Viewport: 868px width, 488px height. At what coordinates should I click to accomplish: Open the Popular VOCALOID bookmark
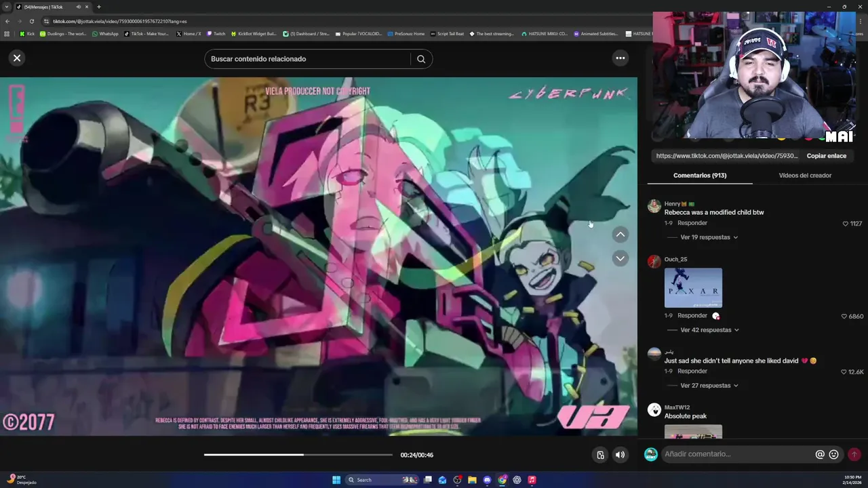[359, 34]
